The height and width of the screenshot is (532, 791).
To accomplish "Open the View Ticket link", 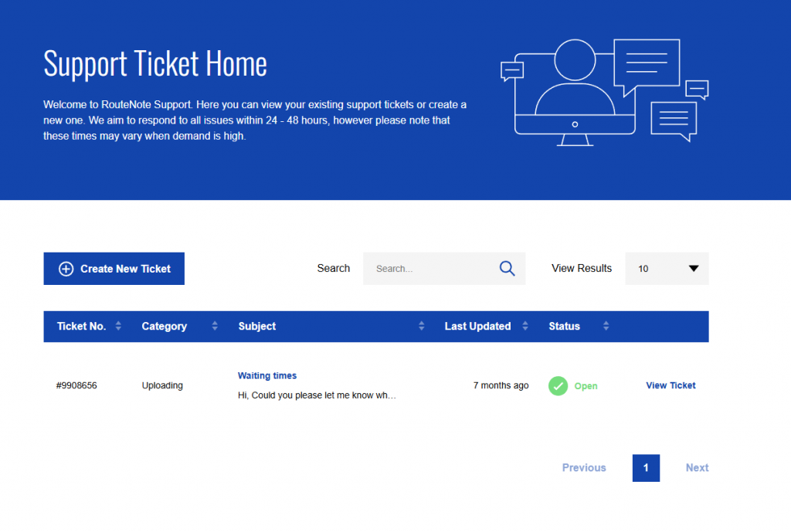I will tap(670, 385).
